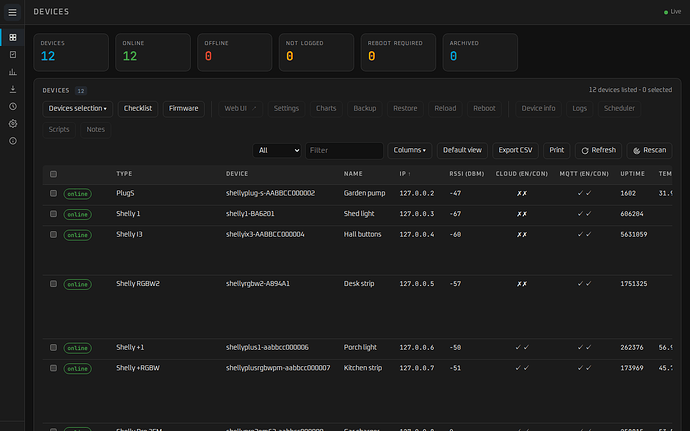690x431 pixels.
Task: Click online badge for Hall buttons
Action: coord(77,235)
